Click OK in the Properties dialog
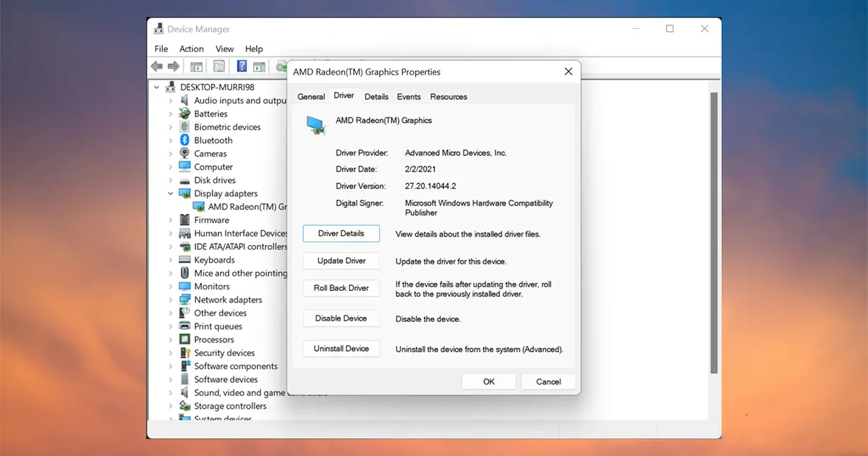Viewport: 868px width, 456px height. pos(489,381)
